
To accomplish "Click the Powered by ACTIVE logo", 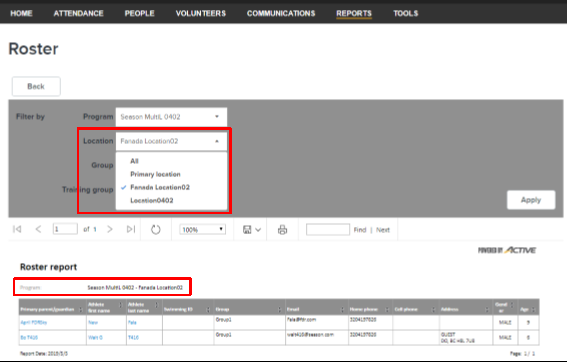I will click(507, 250).
